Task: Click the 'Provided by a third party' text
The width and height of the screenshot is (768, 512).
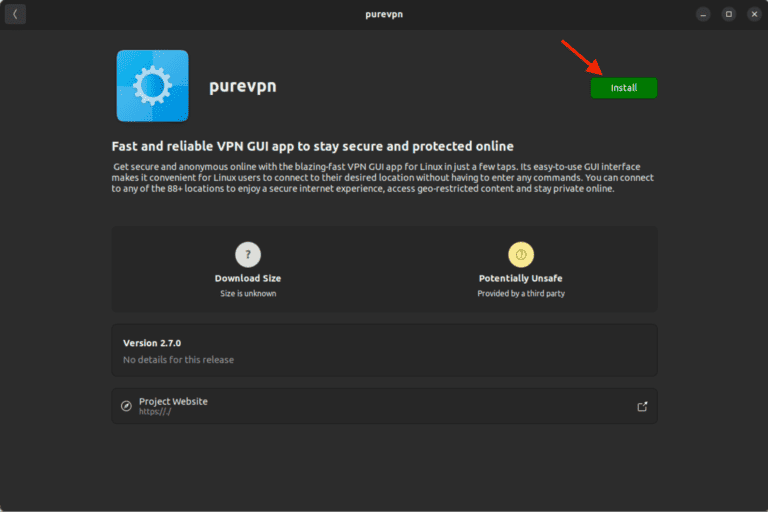Action: (521, 294)
